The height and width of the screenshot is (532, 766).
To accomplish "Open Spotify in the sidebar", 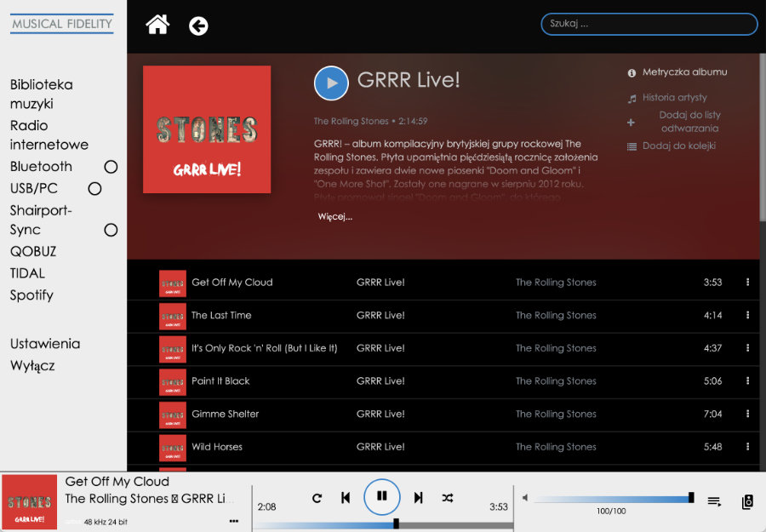I will click(x=31, y=295).
